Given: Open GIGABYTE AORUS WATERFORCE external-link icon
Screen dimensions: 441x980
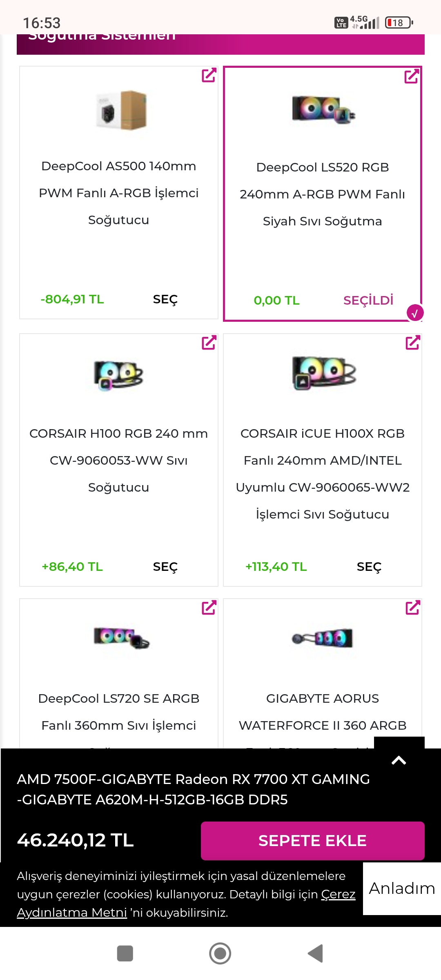Looking at the screenshot, I should click(x=412, y=608).
